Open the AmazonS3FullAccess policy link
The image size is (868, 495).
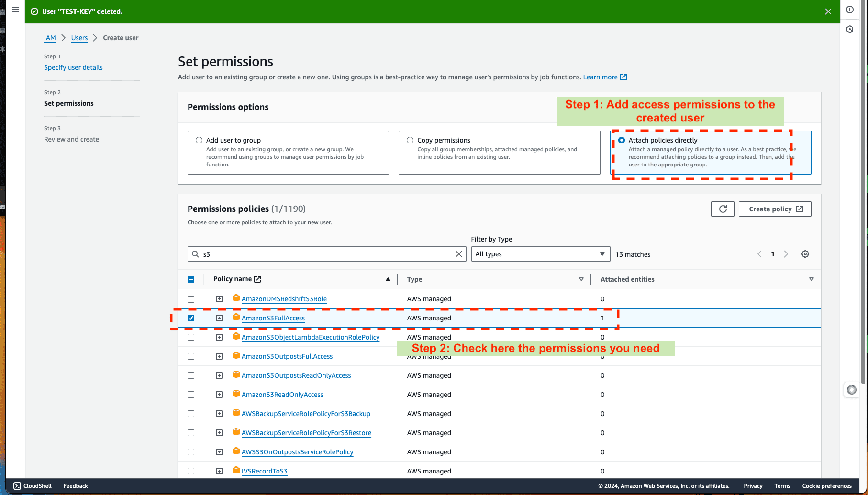[x=273, y=318]
